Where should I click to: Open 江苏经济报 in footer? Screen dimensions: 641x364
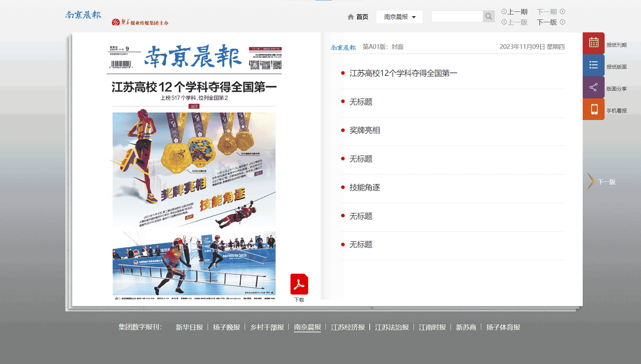click(348, 327)
